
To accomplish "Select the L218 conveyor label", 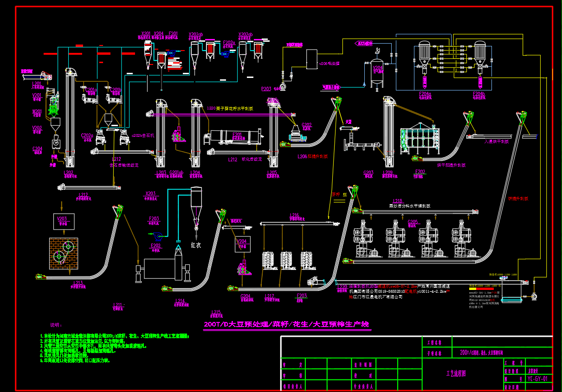I will point(398,201).
